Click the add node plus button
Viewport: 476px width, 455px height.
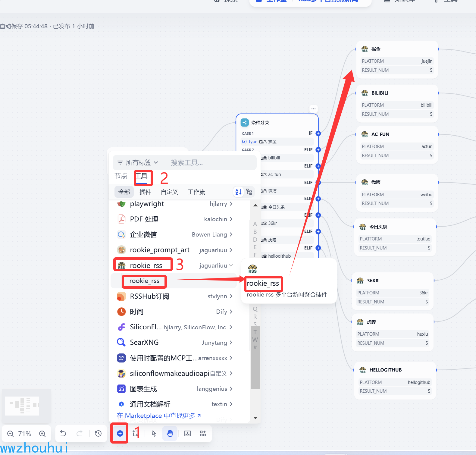(120, 433)
